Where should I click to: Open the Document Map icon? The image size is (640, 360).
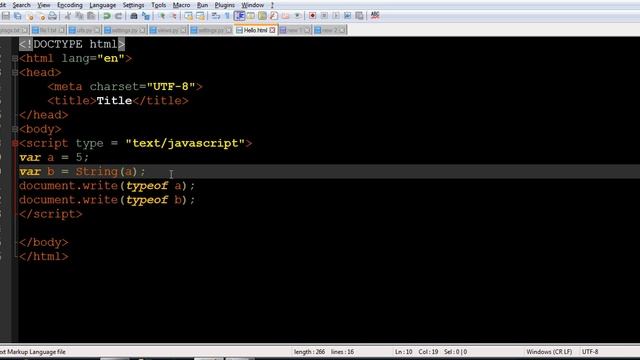pyautogui.click(x=262, y=16)
